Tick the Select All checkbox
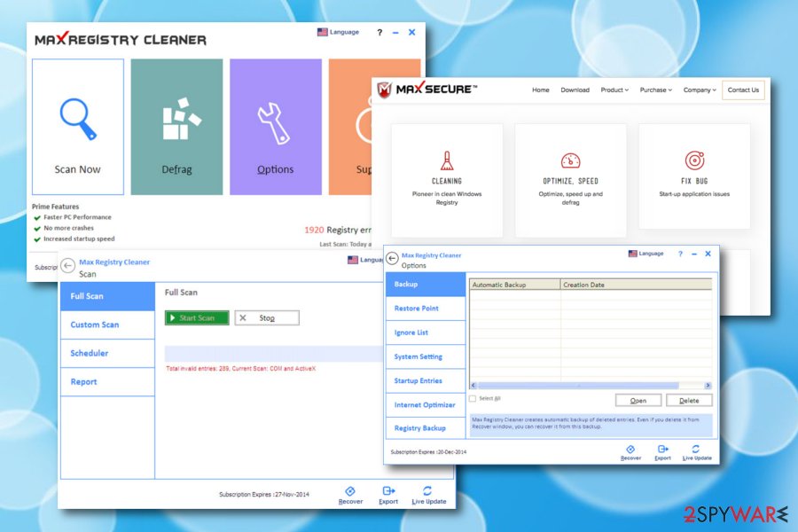798x532 pixels. click(473, 399)
